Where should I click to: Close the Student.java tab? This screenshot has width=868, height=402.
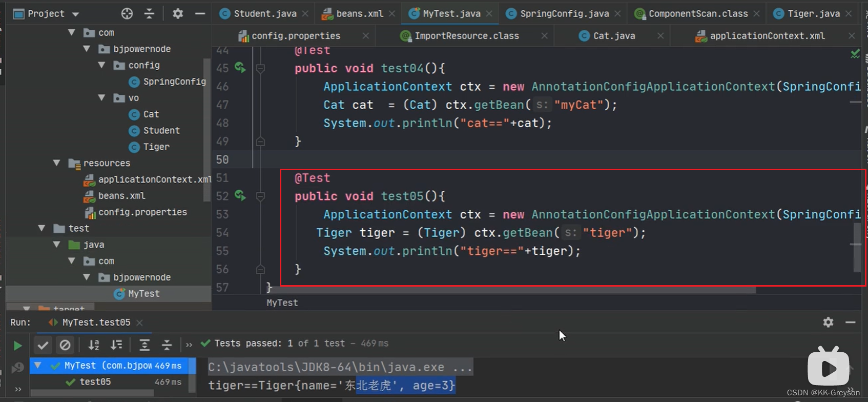click(305, 14)
